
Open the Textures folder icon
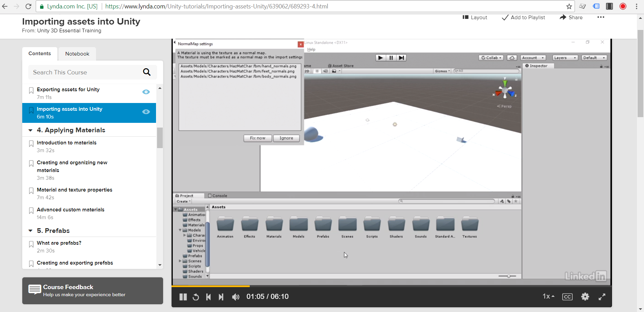[x=470, y=224]
